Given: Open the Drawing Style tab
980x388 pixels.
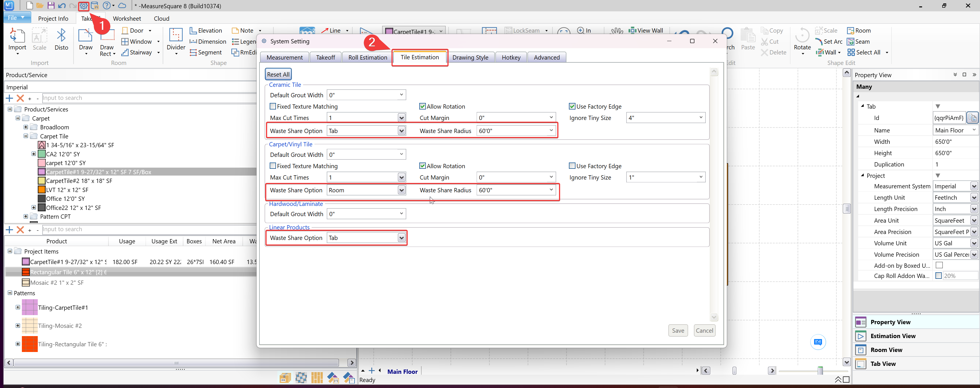Looking at the screenshot, I should [470, 57].
